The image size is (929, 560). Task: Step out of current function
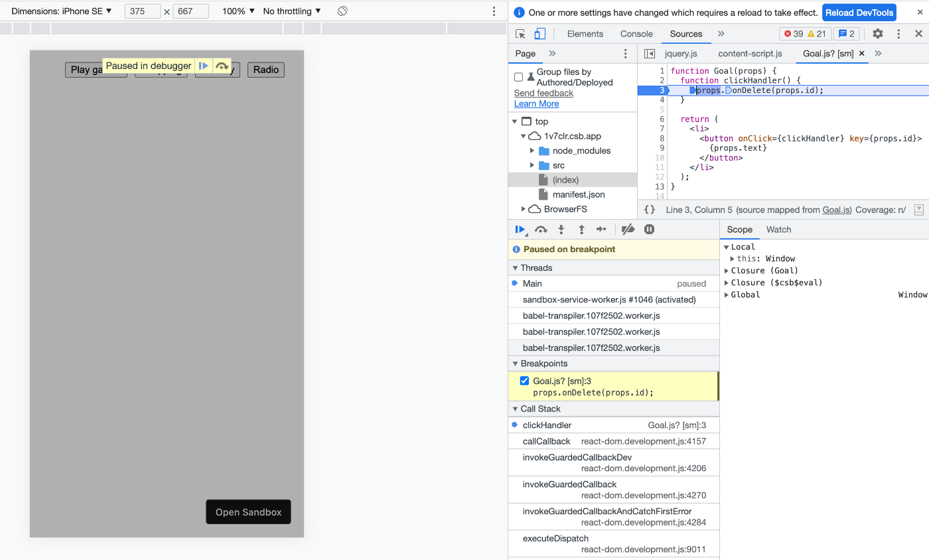point(581,230)
